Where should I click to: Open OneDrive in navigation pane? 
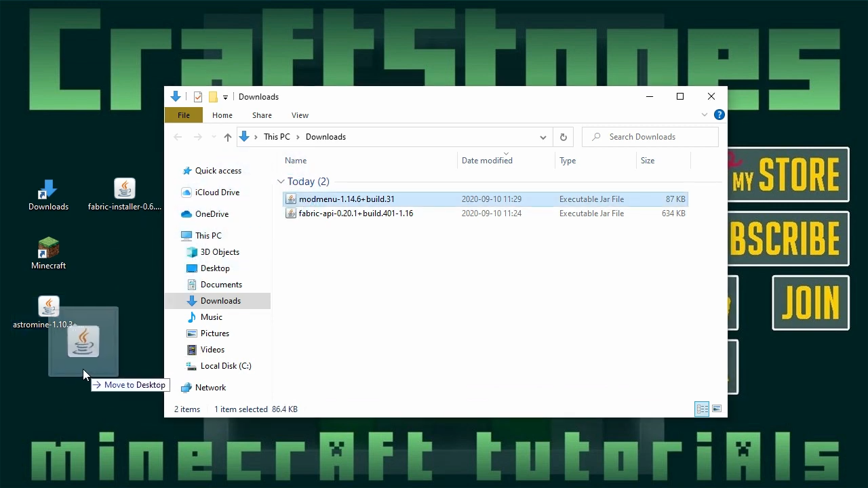click(205, 214)
